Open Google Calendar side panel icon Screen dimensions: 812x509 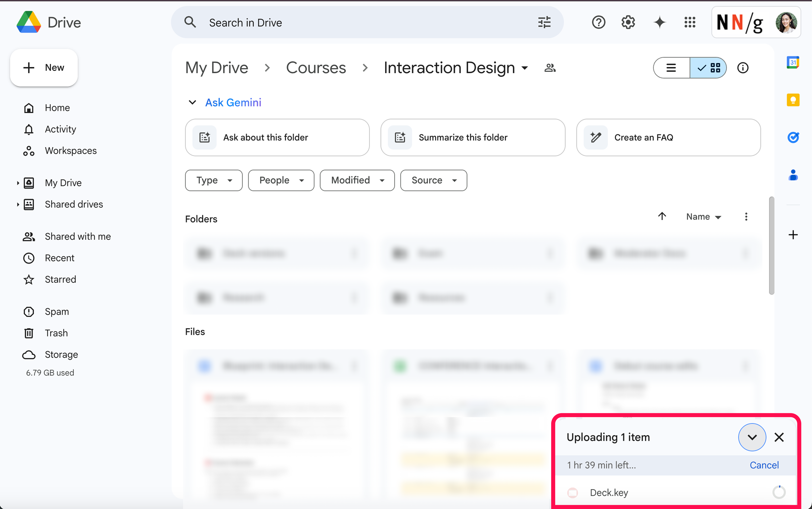[x=793, y=63]
